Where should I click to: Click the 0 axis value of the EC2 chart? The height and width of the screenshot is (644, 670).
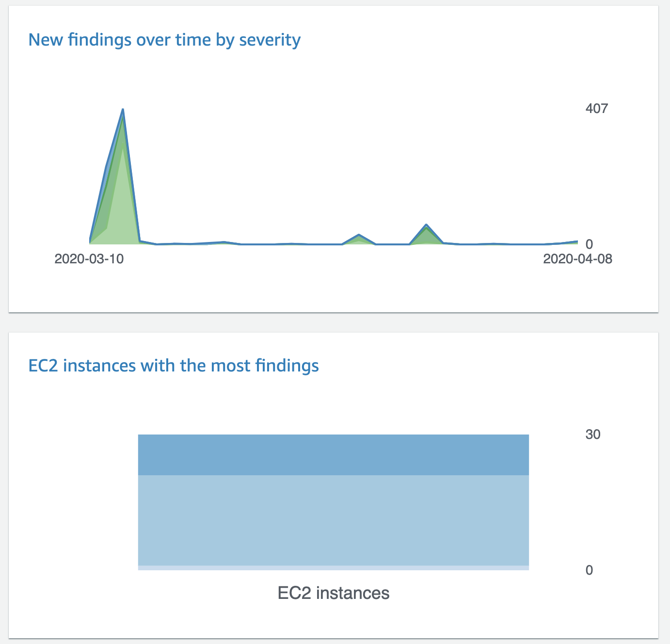click(589, 570)
